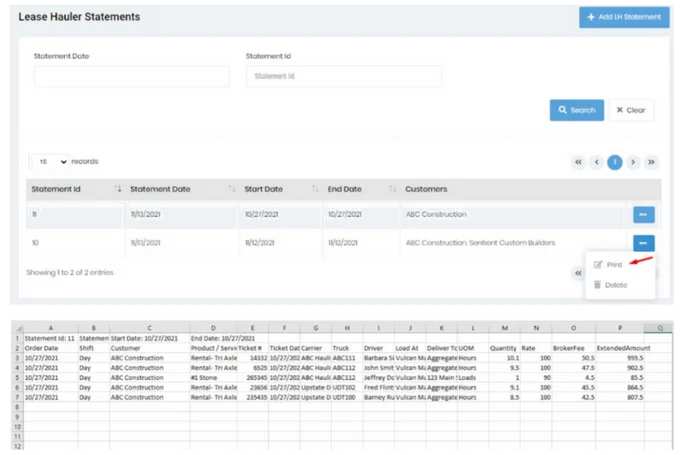Image resolution: width=683 pixels, height=455 pixels.
Task: Click the Shift header cell
Action: click(x=94, y=348)
